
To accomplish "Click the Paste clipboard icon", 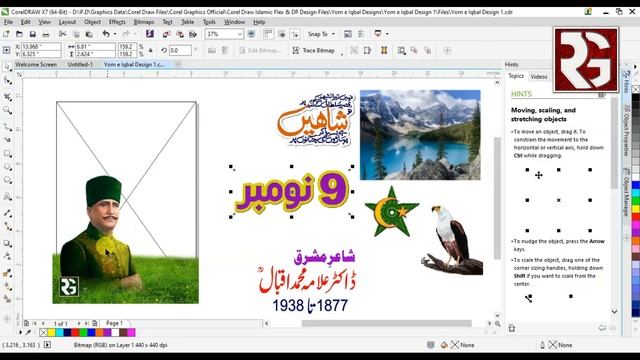I will tap(89, 34).
